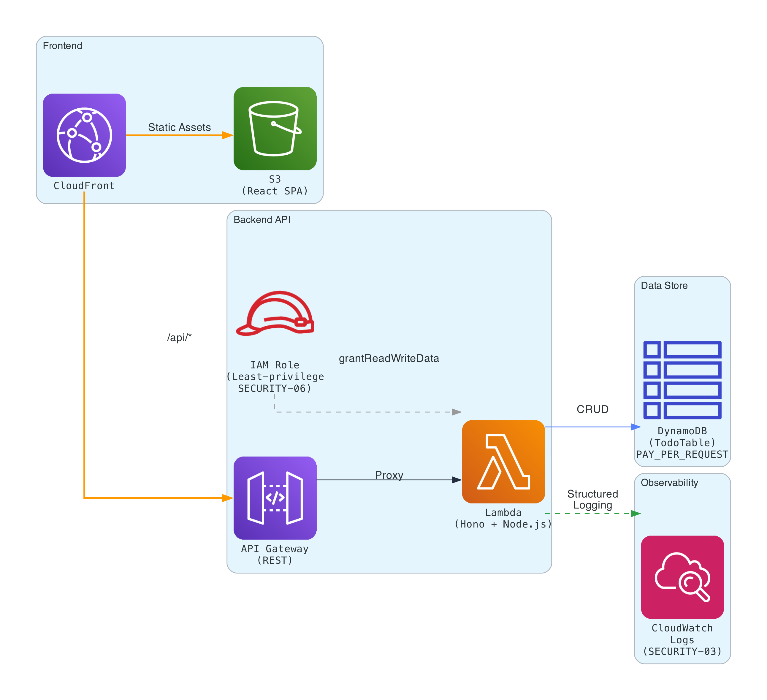Open the Data Store section header
The image size is (767, 700).
pos(665,285)
